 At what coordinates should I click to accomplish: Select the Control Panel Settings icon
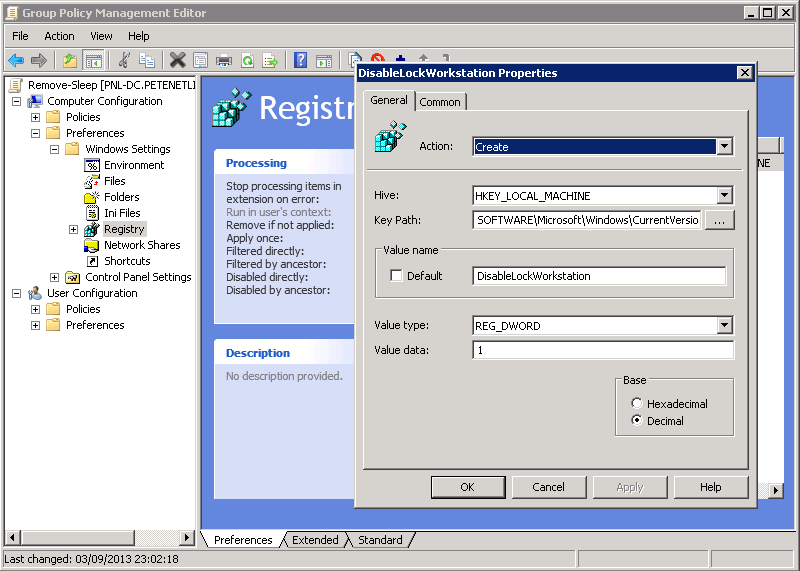pos(73,278)
